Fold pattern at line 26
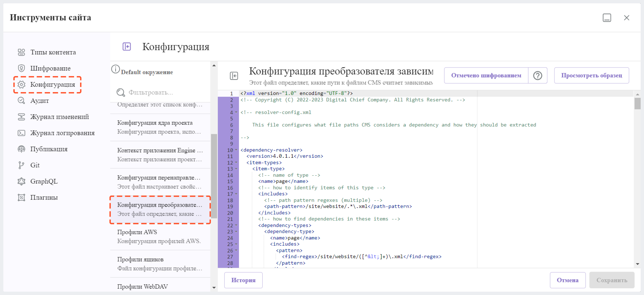644x295 pixels. [x=236, y=250]
